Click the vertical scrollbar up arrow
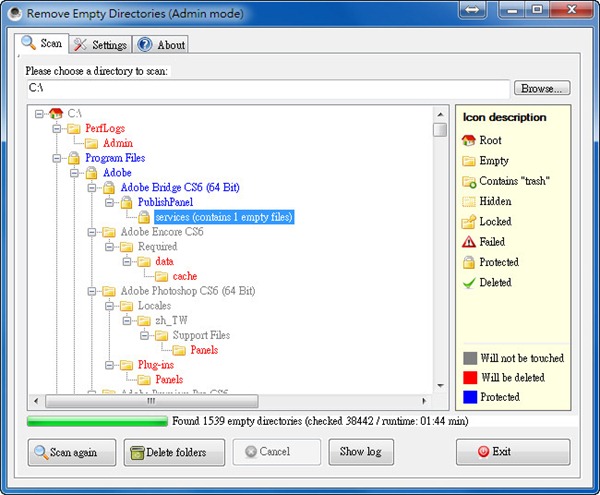 [440, 114]
